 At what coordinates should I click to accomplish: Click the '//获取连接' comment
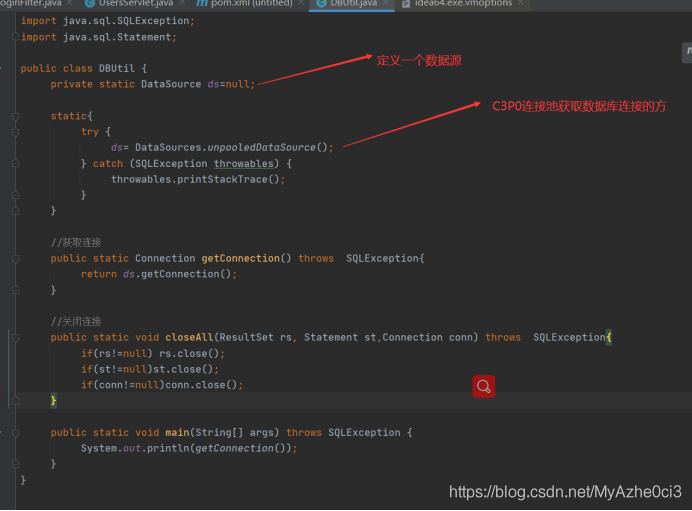pyautogui.click(x=76, y=242)
